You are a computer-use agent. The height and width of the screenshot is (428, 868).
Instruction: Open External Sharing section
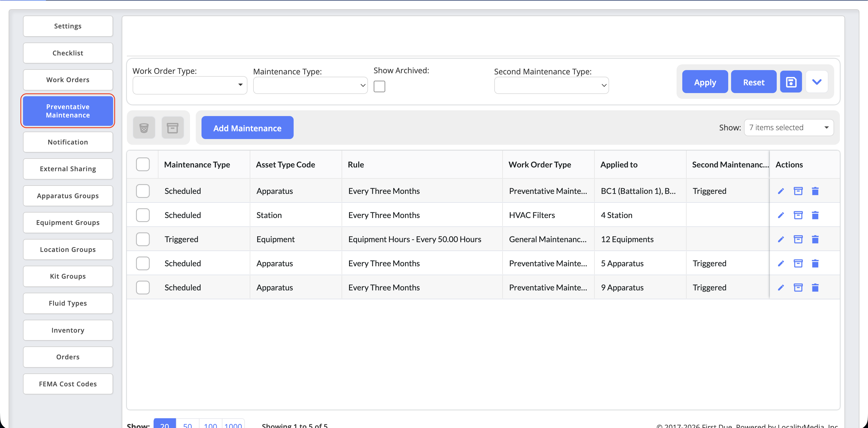(68, 169)
